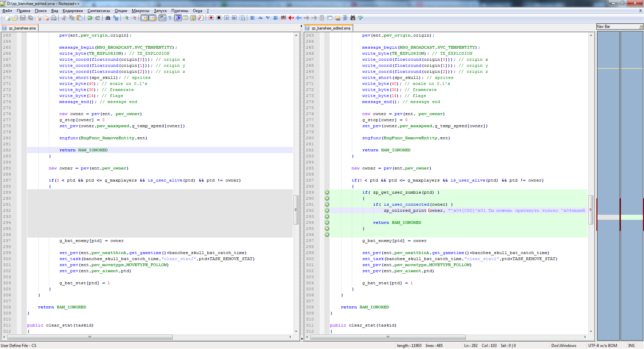The width and height of the screenshot is (644, 349).
Task: Switch to zp_banshee.sma tab
Action: [x=19, y=28]
